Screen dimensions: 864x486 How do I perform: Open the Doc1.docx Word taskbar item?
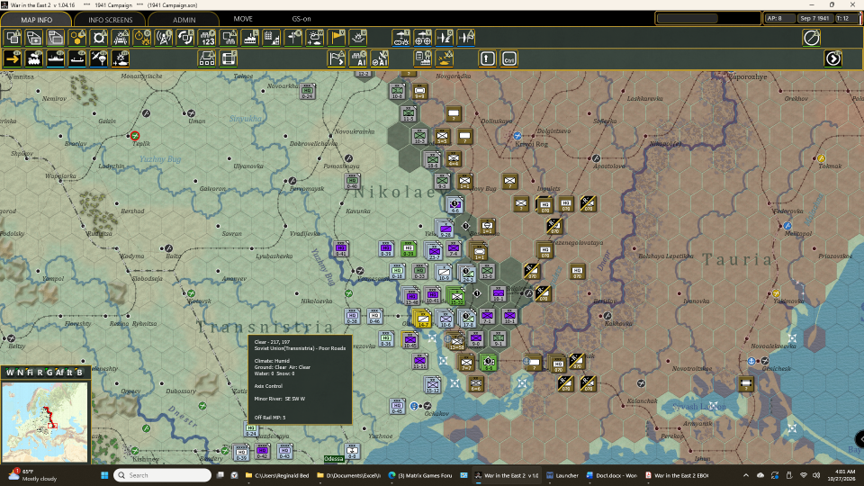(611, 475)
